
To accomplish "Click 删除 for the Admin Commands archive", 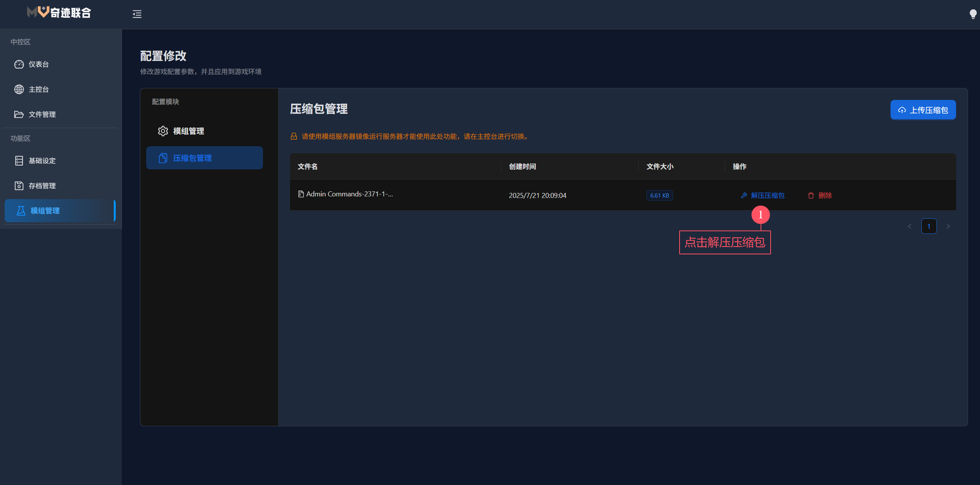I will click(x=820, y=196).
